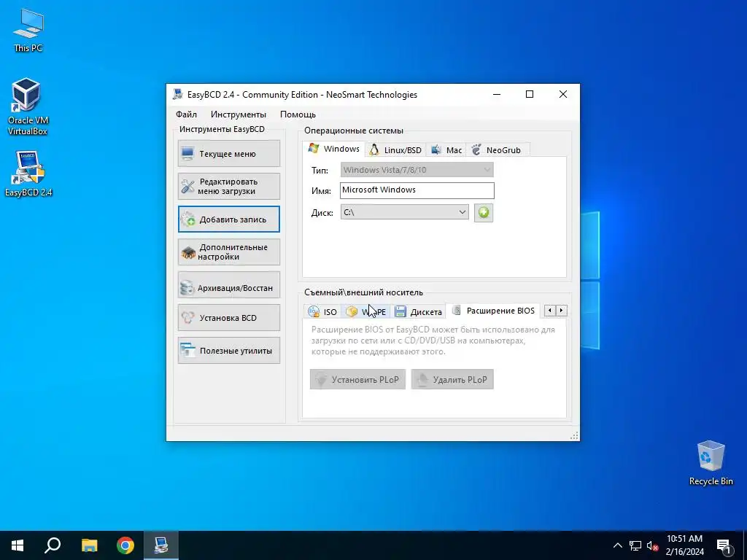Select EasyBCD taskbar app icon

pos(161,545)
